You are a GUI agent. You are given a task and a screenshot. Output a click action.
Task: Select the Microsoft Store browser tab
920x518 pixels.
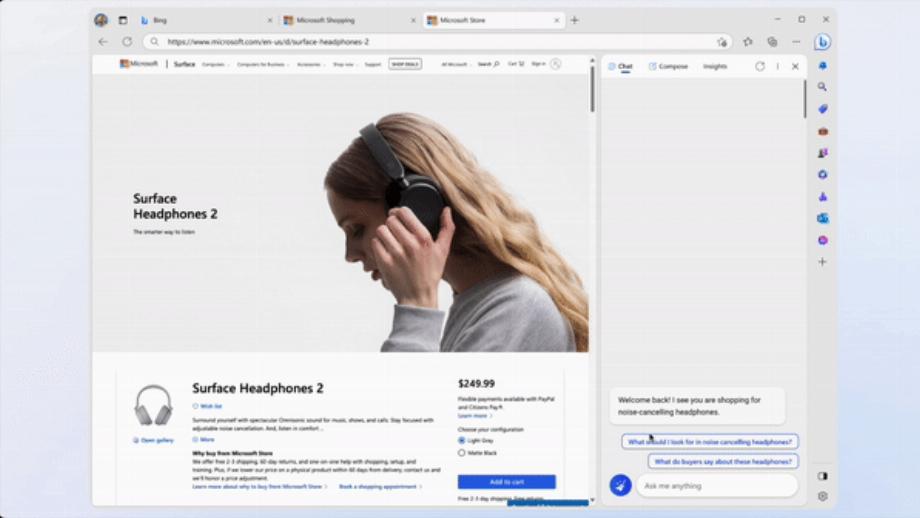493,20
